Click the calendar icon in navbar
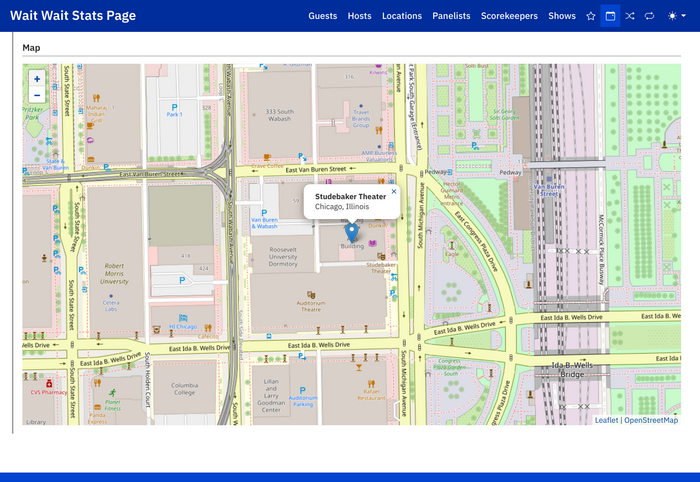The width and height of the screenshot is (700, 482). click(610, 16)
